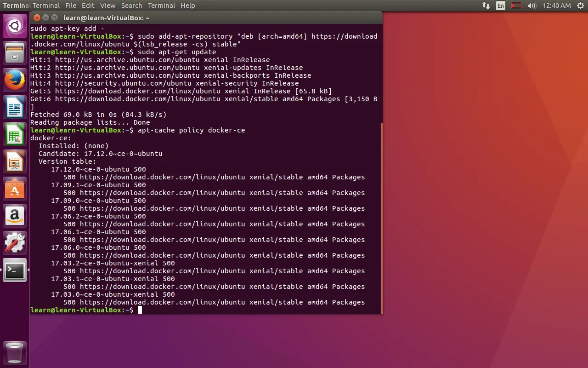Click version '17.03.2~ce-0~ubuntu-xenial 500' entry
The width and height of the screenshot is (588, 368).
click(x=113, y=263)
